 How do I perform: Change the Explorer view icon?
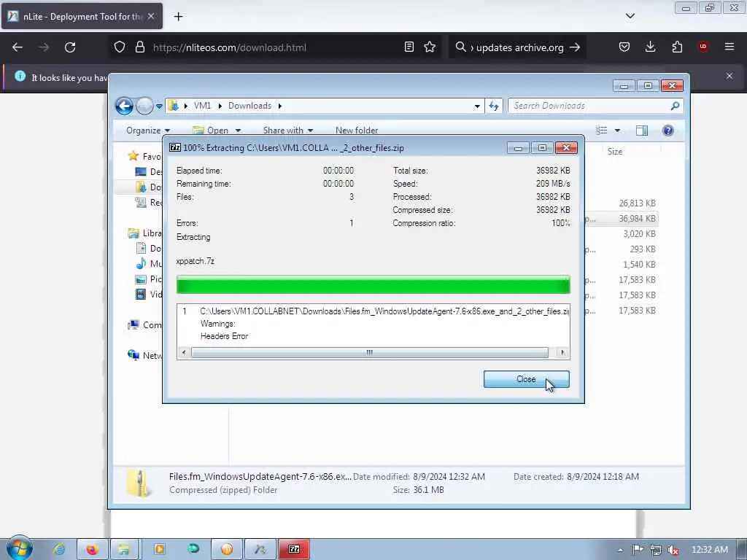click(602, 131)
